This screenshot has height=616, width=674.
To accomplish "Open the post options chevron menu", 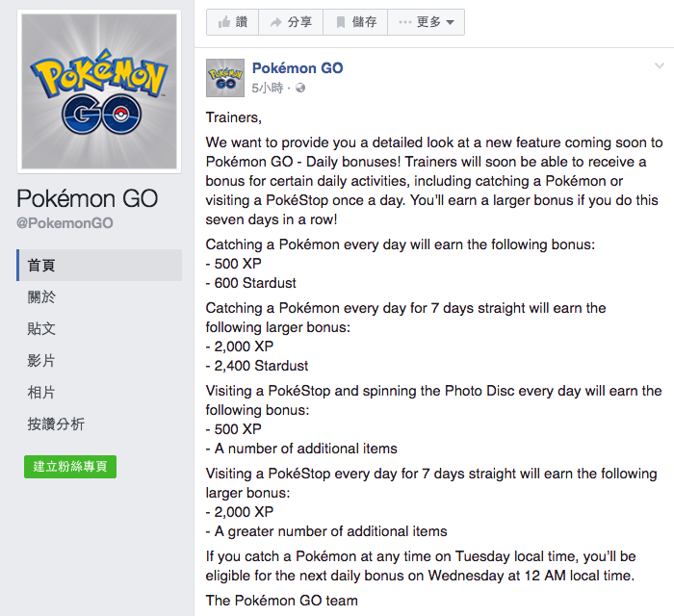I will tap(660, 66).
